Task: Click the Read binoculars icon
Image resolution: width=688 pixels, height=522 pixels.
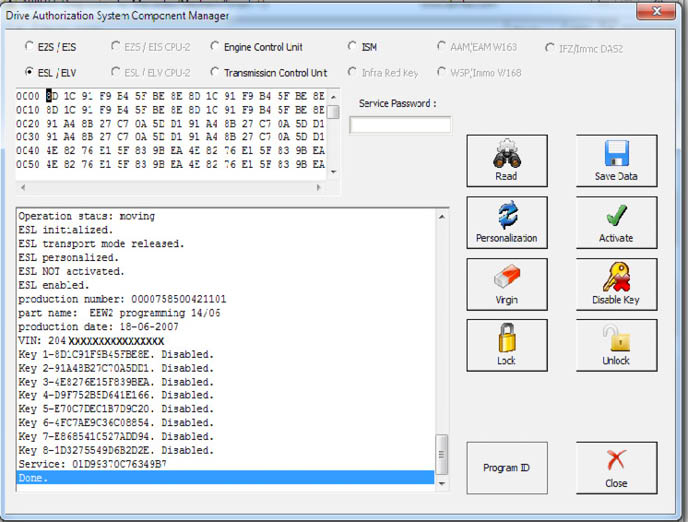Action: [x=506, y=155]
